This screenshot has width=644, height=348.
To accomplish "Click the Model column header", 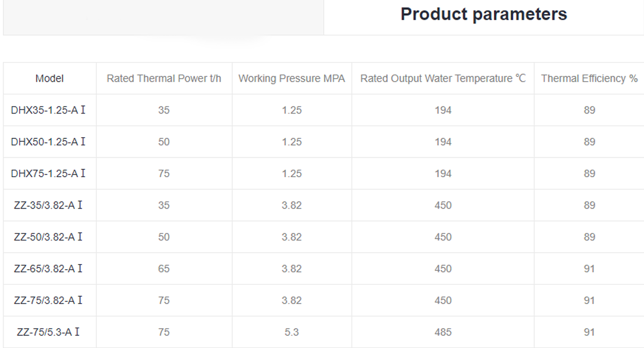I will (x=49, y=78).
